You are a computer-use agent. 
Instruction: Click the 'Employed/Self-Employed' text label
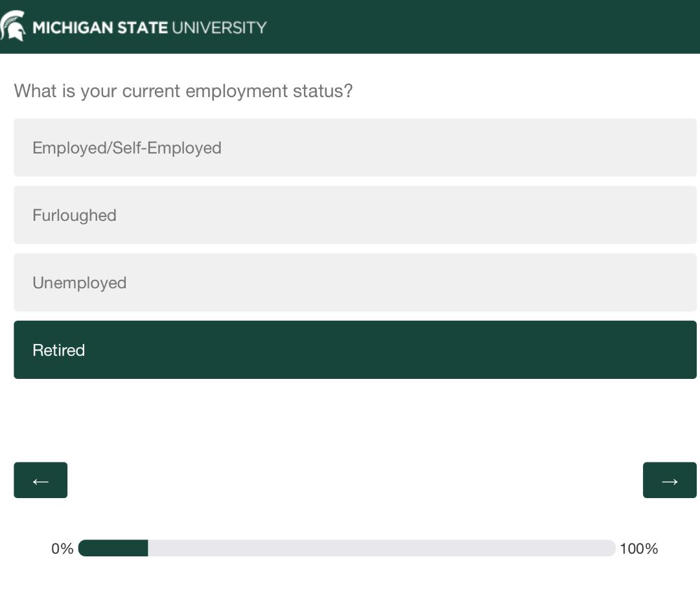[x=127, y=148]
